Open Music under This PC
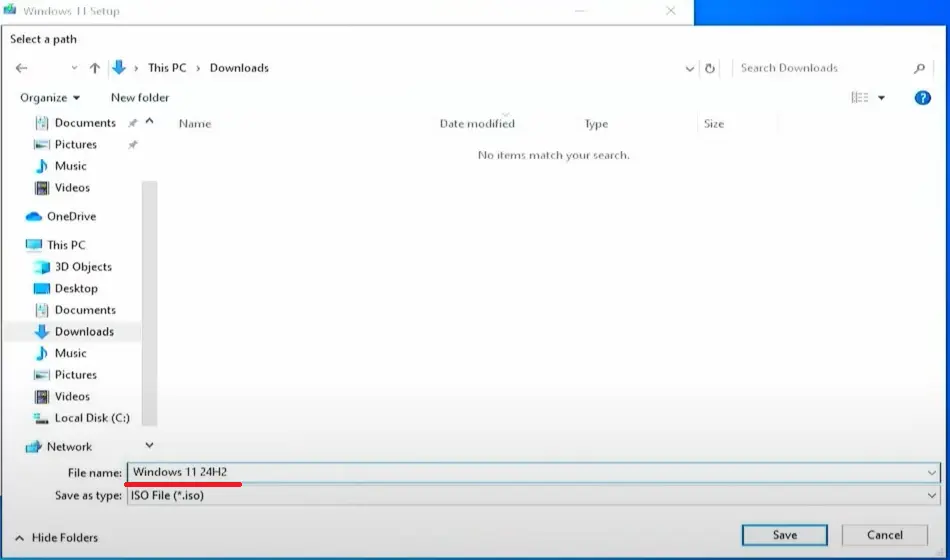This screenshot has height=560, width=950. [x=70, y=353]
